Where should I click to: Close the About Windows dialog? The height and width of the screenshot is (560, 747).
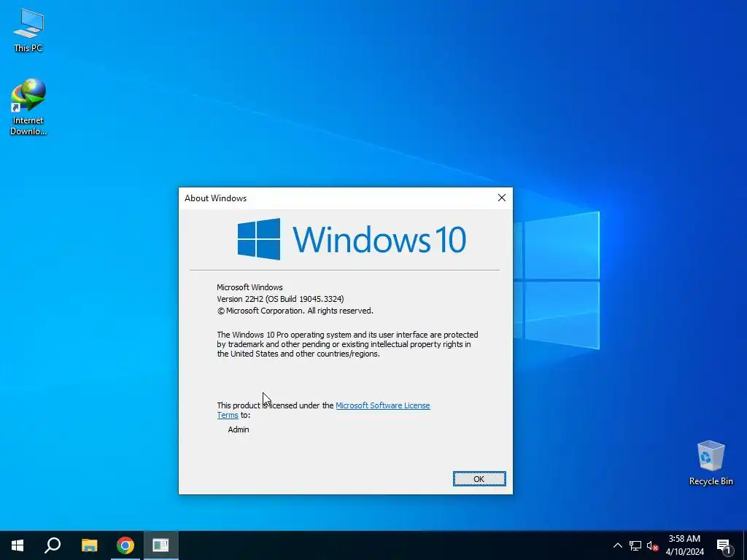point(502,198)
